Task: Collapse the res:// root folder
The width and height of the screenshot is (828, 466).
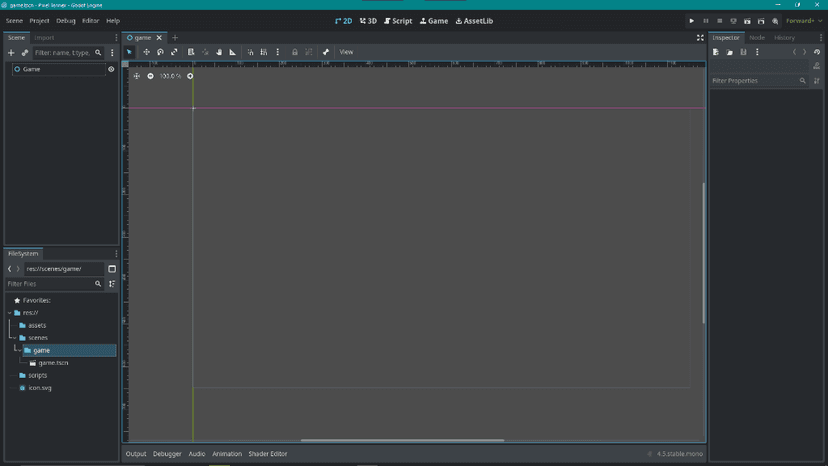Action: tap(10, 313)
